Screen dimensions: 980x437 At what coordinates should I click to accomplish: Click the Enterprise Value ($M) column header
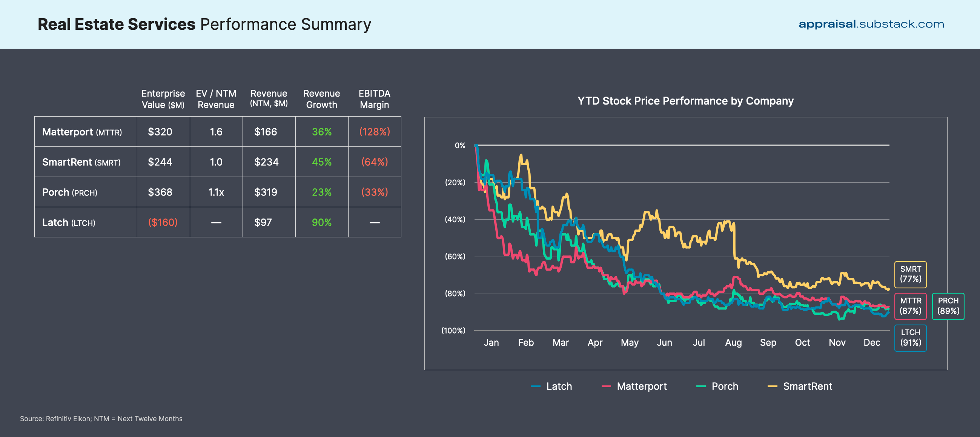[163, 99]
